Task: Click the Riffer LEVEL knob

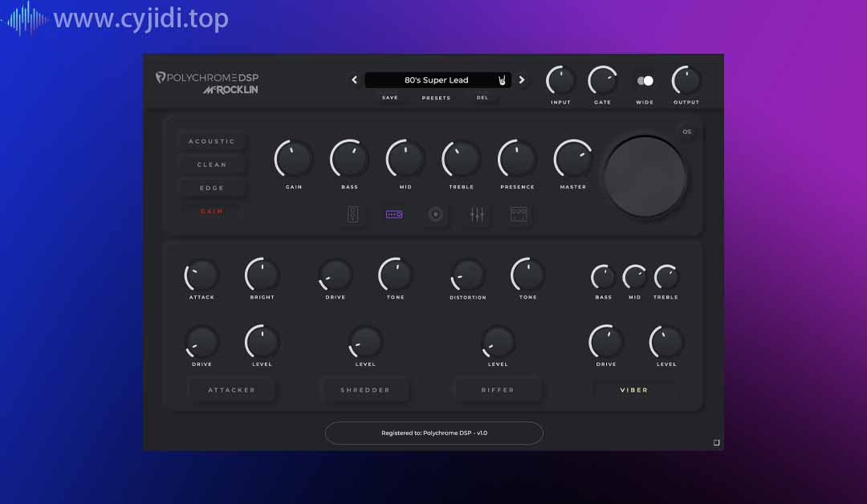Action: pos(498,342)
